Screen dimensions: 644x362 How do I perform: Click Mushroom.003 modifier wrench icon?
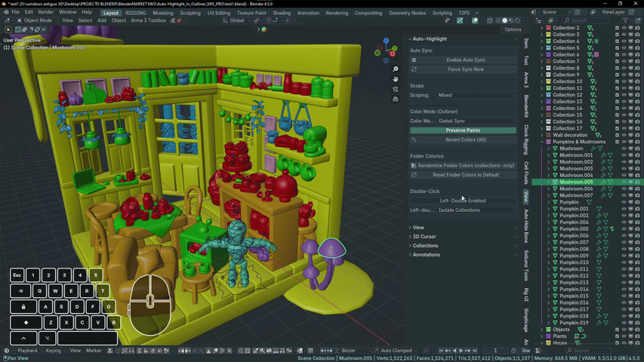pyautogui.click(x=603, y=168)
